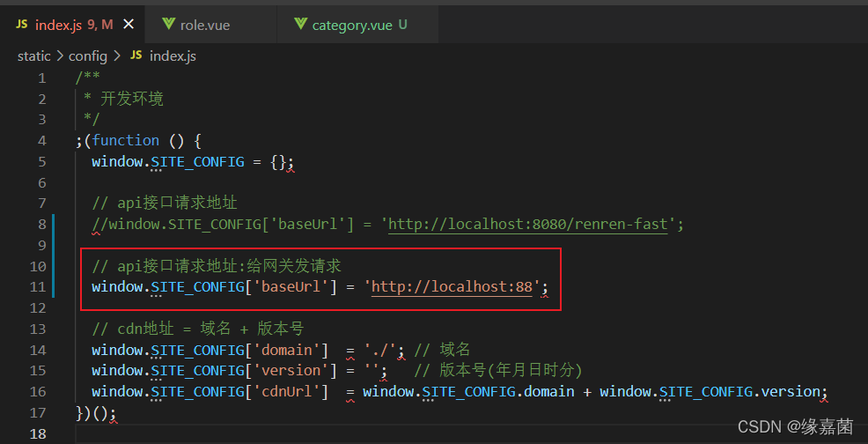Click the 'baseUrl' string on line 11
This screenshot has height=444, width=868.
[291, 286]
